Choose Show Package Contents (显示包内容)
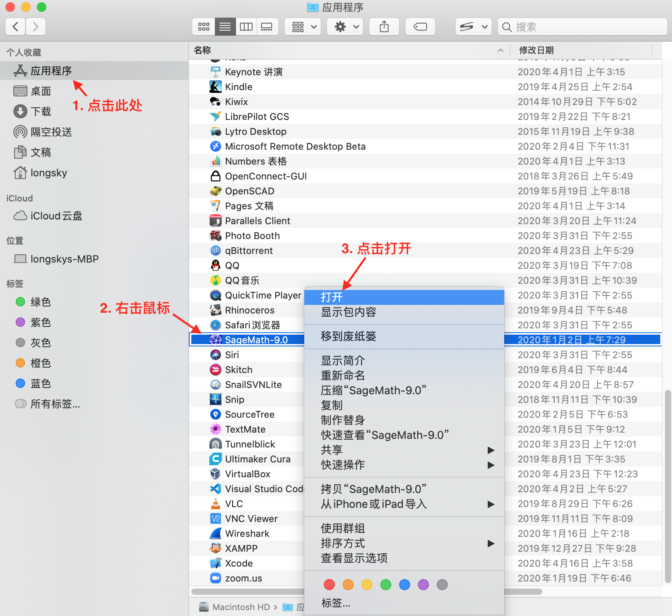The image size is (672, 616). click(404, 312)
